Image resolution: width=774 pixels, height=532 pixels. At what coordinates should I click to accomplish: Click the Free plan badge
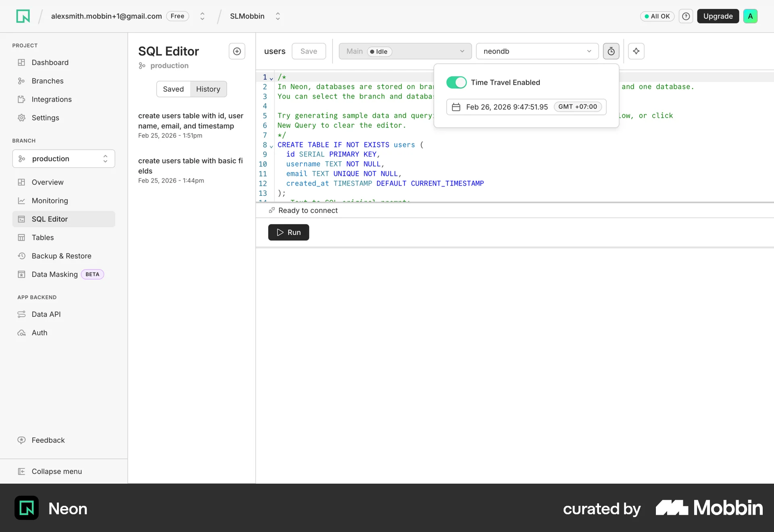[177, 16]
